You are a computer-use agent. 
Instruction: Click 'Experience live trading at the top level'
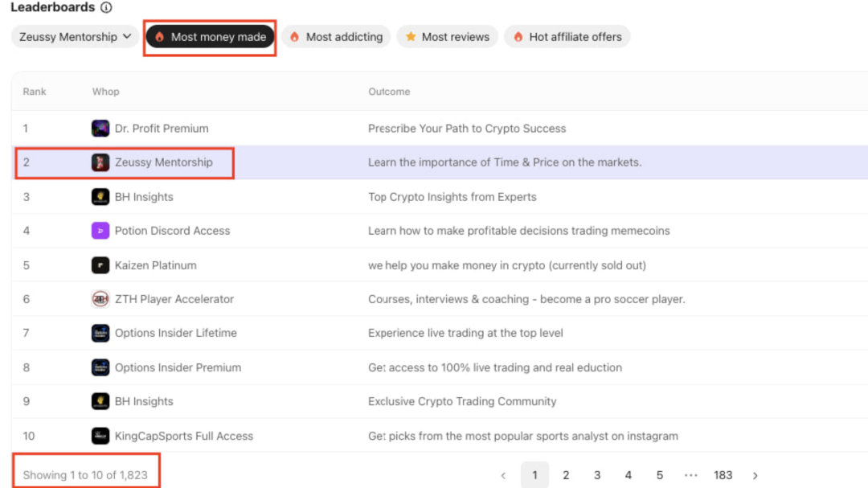465,333
